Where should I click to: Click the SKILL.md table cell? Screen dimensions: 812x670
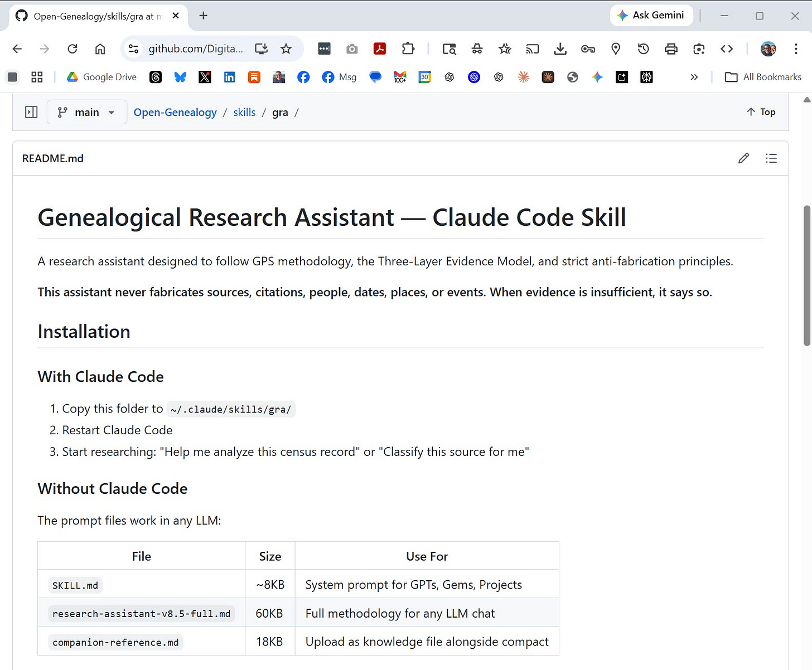(x=142, y=584)
